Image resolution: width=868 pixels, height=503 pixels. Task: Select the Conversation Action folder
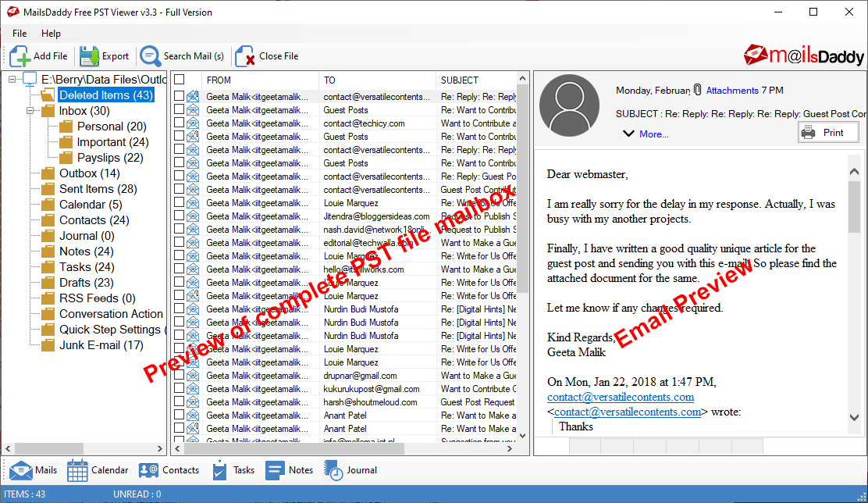coord(112,314)
